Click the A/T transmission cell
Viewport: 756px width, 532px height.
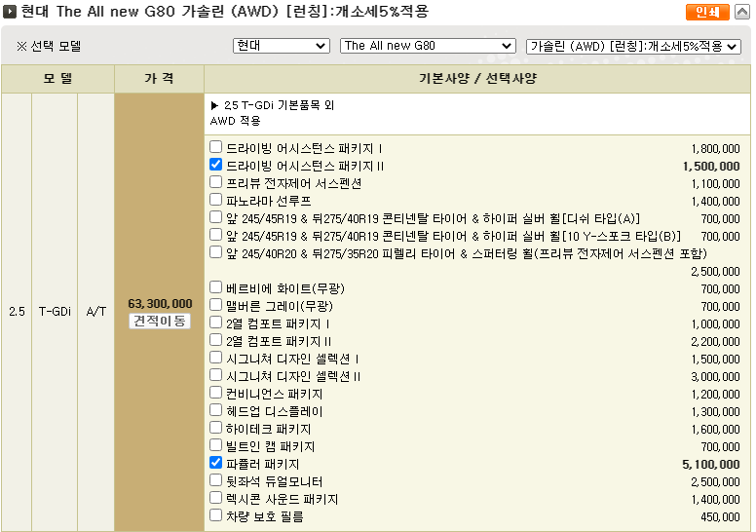point(95,312)
